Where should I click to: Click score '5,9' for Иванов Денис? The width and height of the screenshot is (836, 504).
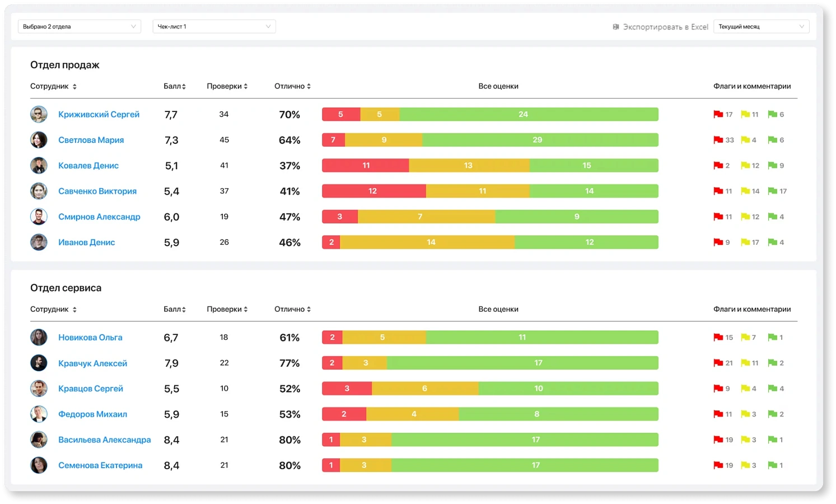click(x=171, y=242)
